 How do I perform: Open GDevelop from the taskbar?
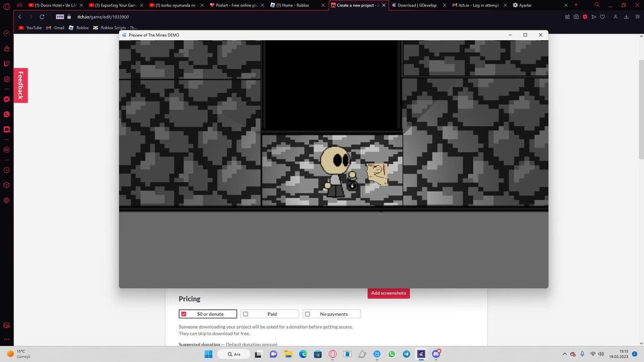421,354
